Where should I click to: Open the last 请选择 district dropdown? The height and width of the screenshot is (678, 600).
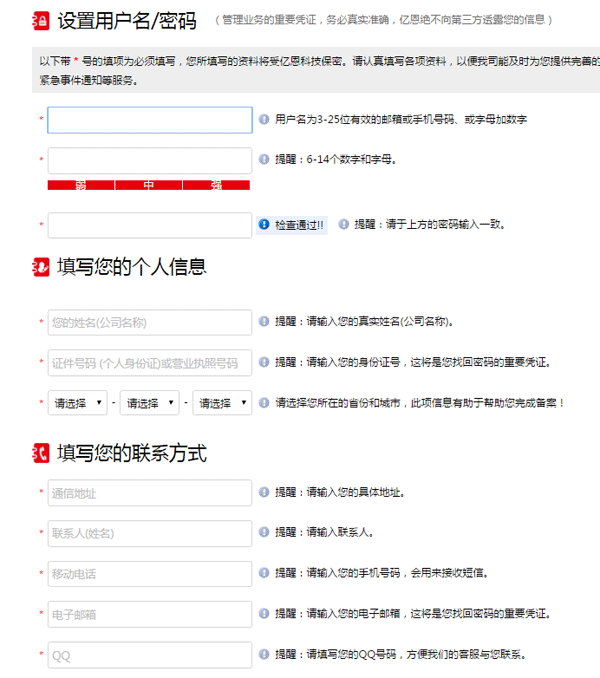pos(225,403)
